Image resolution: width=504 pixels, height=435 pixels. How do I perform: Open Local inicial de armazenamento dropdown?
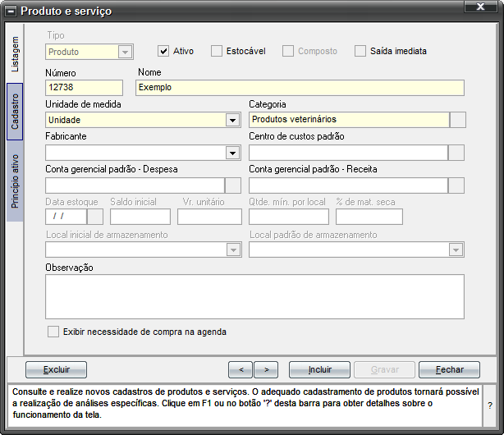(x=234, y=250)
